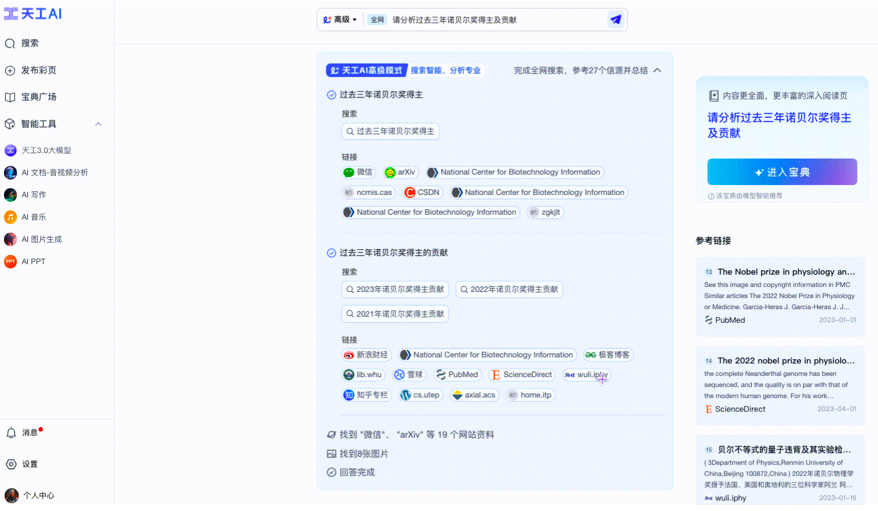Click the 进入宝典 button

click(782, 172)
